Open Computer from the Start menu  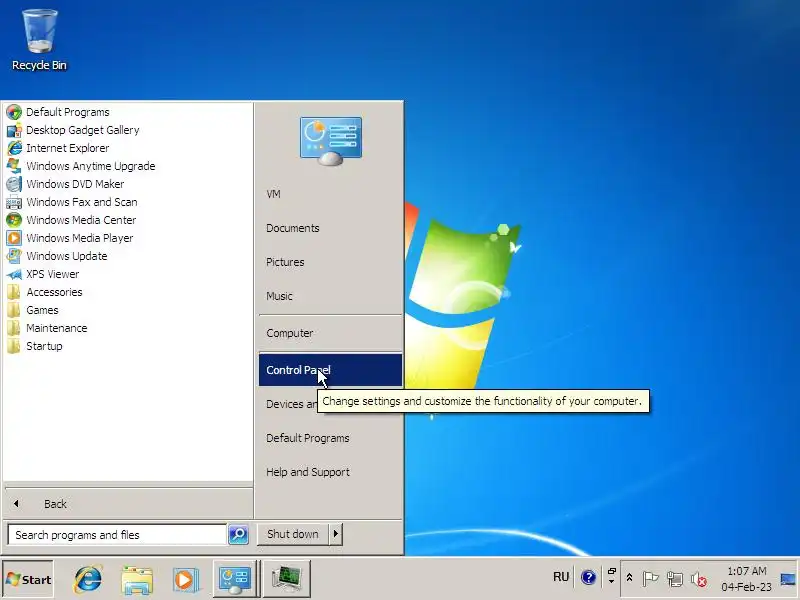[x=330, y=333]
